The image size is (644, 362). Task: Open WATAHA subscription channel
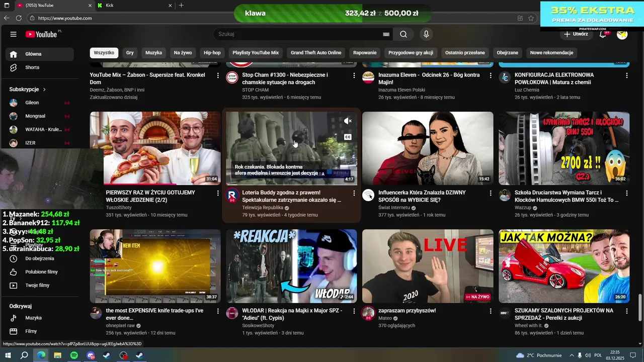(40, 129)
